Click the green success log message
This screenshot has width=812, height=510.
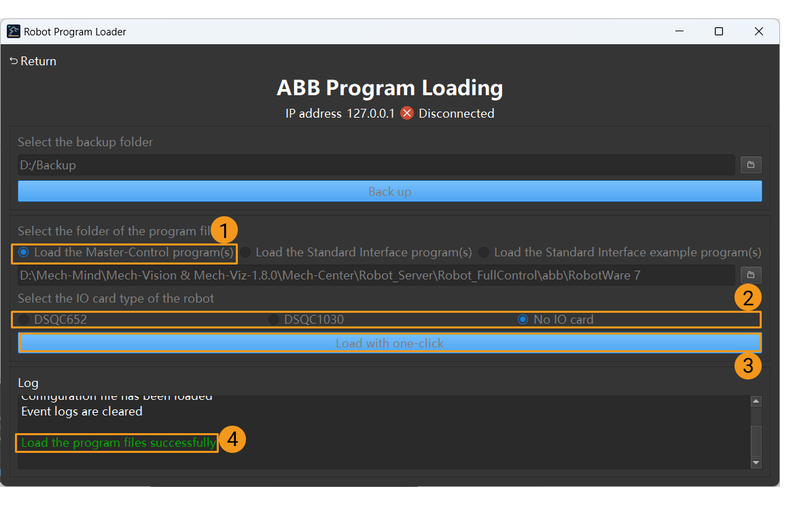pos(116,442)
